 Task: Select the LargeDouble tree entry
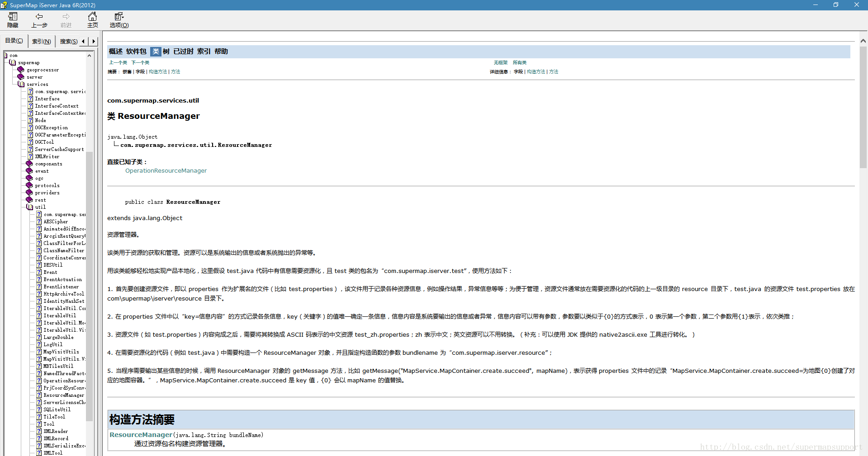(x=58, y=337)
